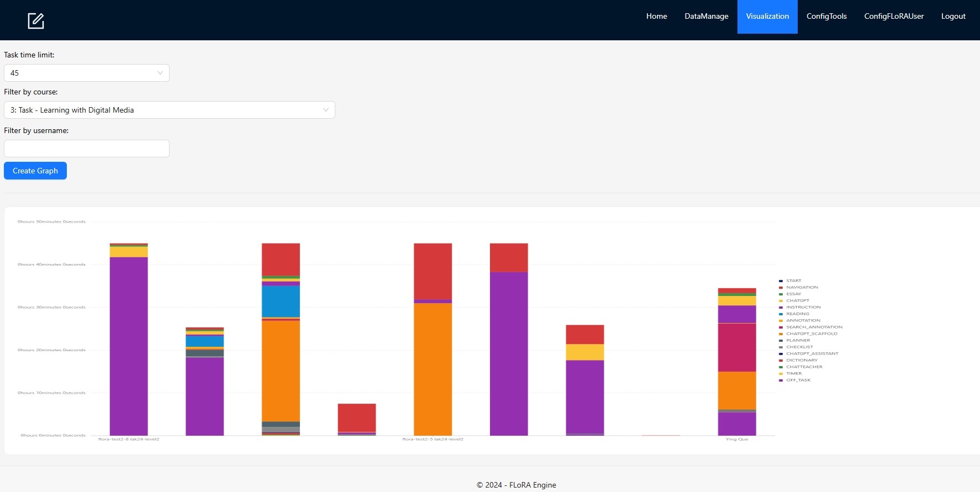Click the chevron arrow of course selector
Image resolution: width=980 pixels, height=492 pixels.
tap(325, 110)
